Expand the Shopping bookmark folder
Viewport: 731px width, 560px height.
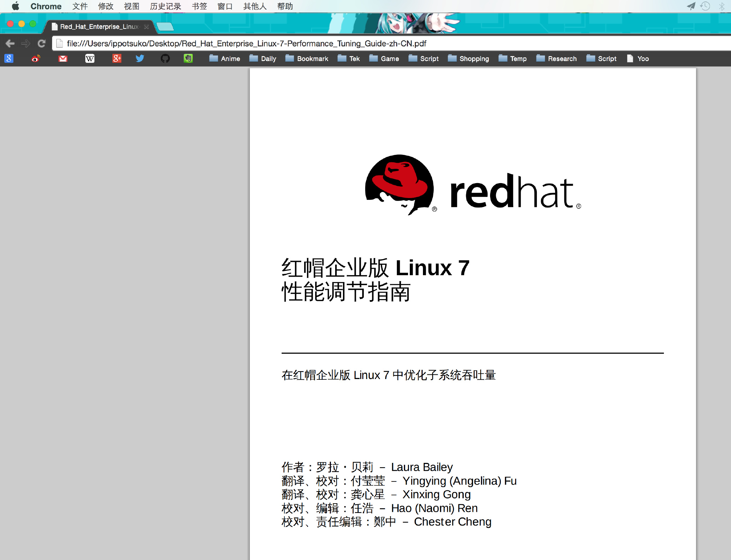pos(468,59)
